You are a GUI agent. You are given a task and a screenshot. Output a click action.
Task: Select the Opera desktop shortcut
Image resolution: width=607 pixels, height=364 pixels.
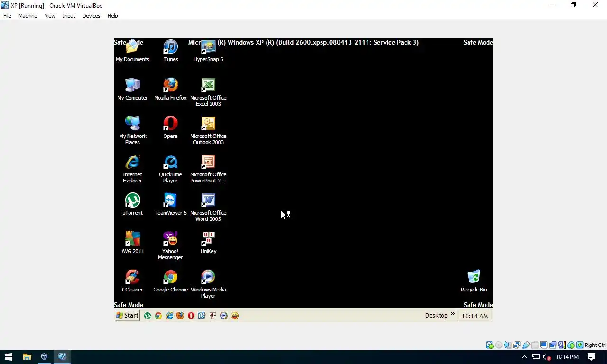[170, 127]
